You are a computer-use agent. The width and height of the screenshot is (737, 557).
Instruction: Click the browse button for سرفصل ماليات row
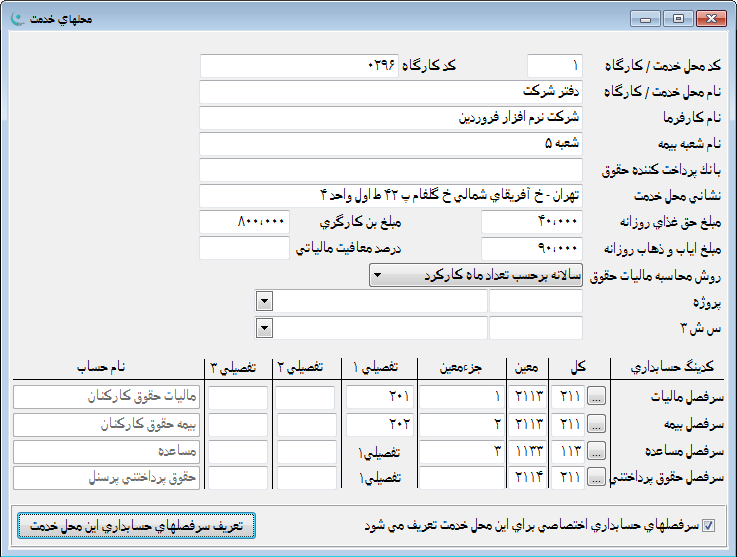coord(599,399)
